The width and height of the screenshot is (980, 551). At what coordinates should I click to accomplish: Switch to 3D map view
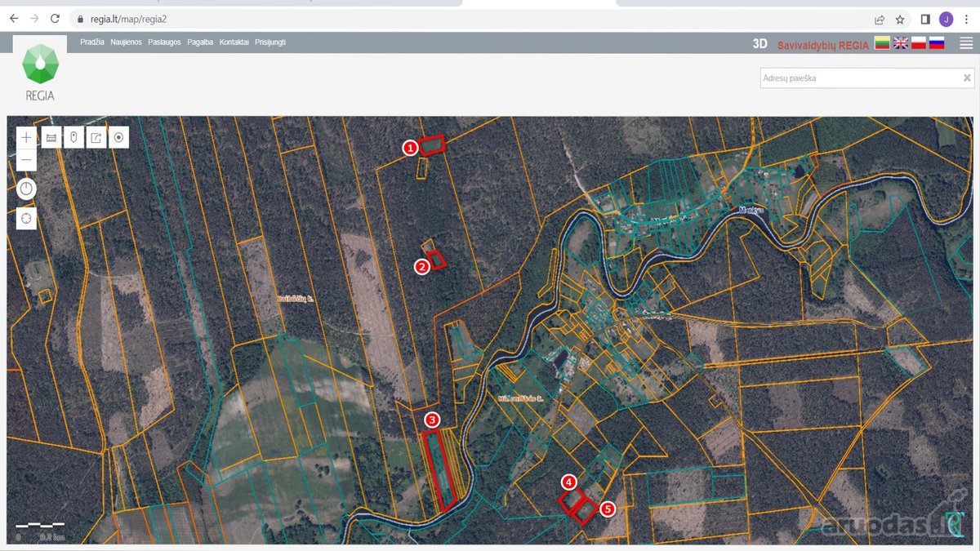tap(759, 44)
